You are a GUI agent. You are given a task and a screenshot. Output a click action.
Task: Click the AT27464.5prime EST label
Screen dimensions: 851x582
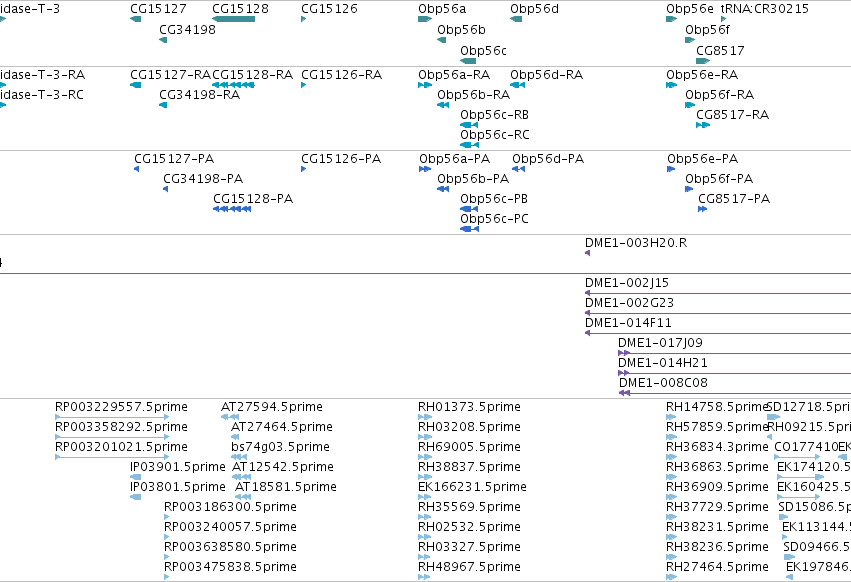click(282, 427)
